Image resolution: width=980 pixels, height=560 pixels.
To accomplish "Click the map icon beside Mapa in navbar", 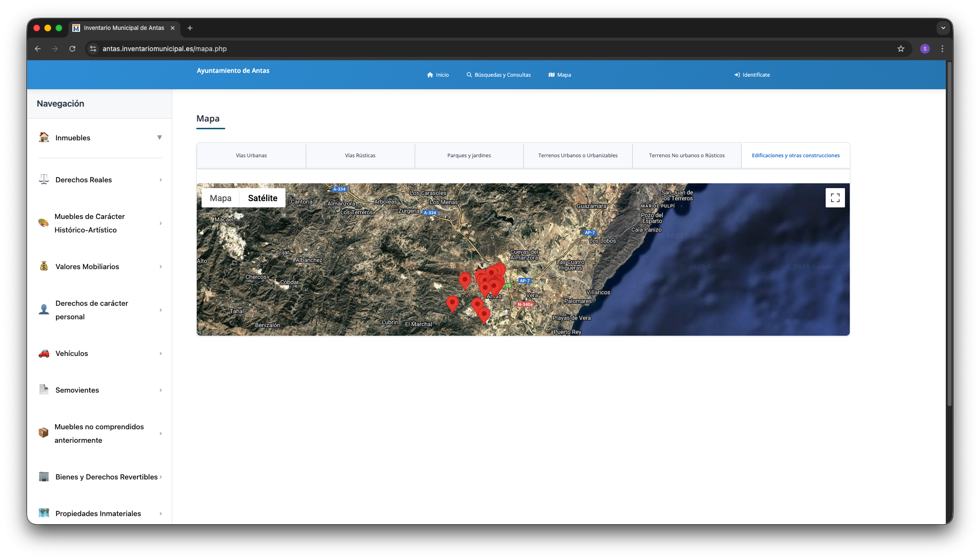I will point(552,75).
